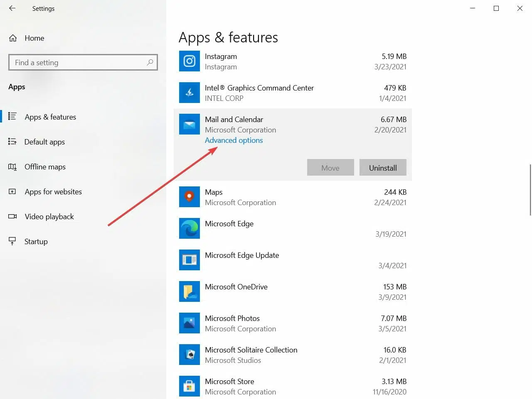Screen dimensions: 532x399
Task: Click the Microsoft Store bag icon
Action: click(190, 386)
